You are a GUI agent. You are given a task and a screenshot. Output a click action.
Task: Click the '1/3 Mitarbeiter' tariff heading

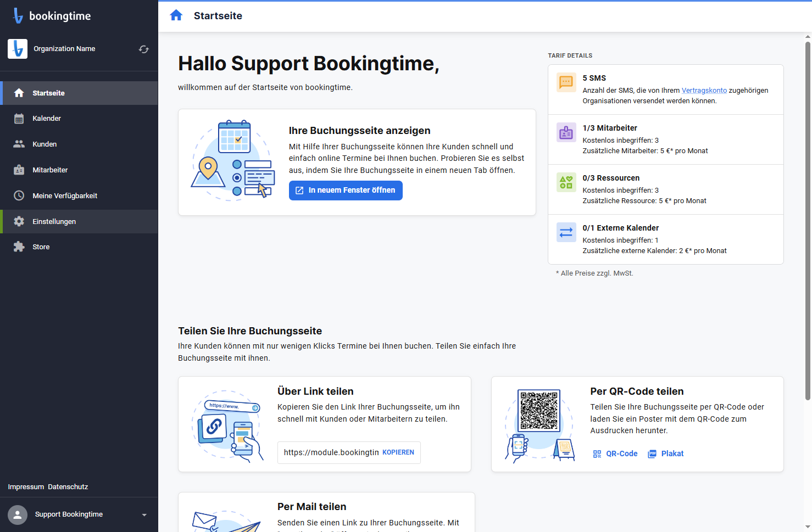tap(610, 128)
